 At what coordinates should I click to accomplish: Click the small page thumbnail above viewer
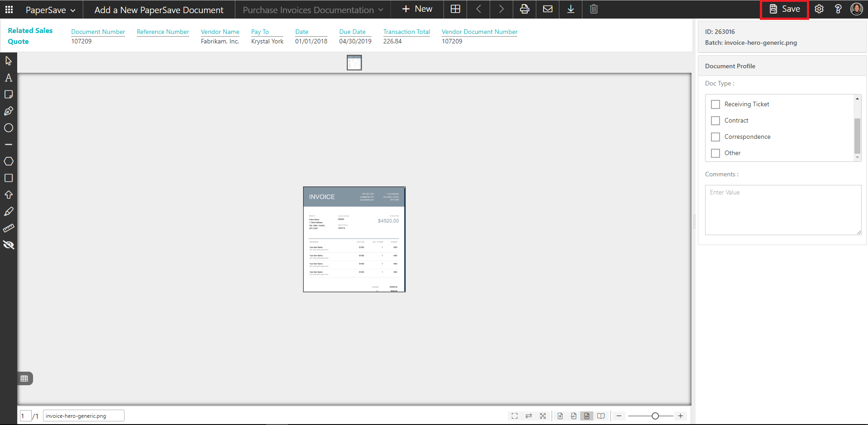(354, 63)
